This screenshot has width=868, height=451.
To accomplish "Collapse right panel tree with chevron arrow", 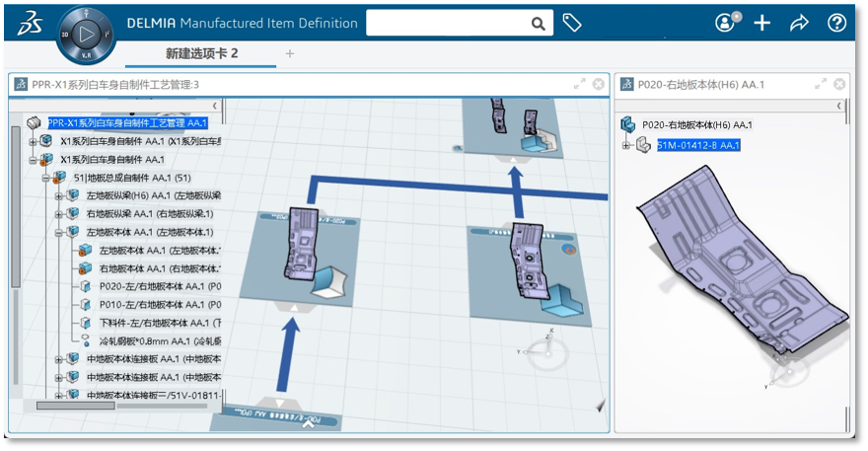I will coord(839,106).
